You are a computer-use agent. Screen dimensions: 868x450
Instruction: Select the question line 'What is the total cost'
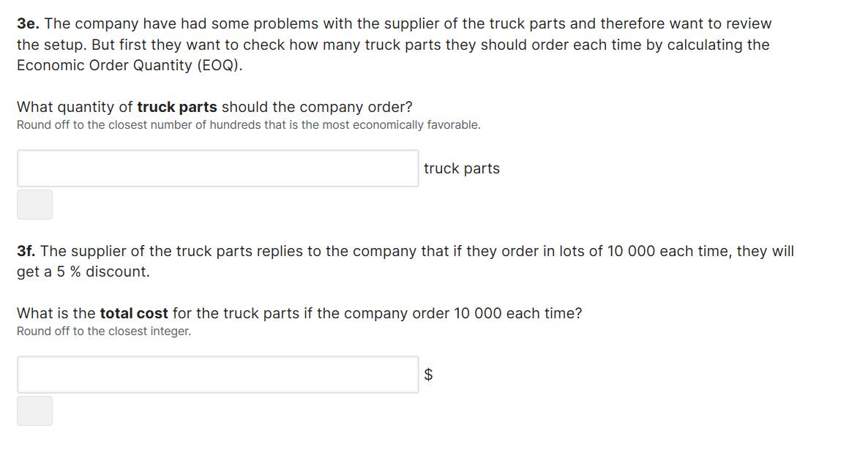[300, 312]
